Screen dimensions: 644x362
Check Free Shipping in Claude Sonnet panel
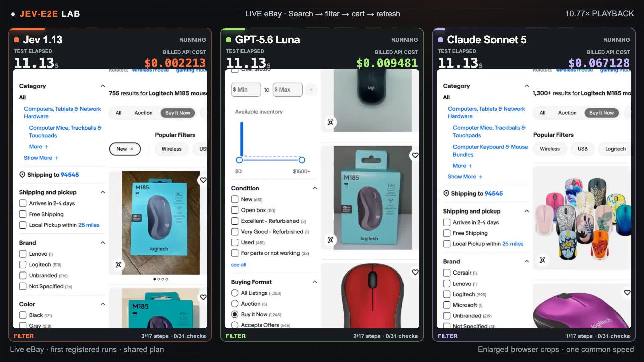pyautogui.click(x=447, y=233)
